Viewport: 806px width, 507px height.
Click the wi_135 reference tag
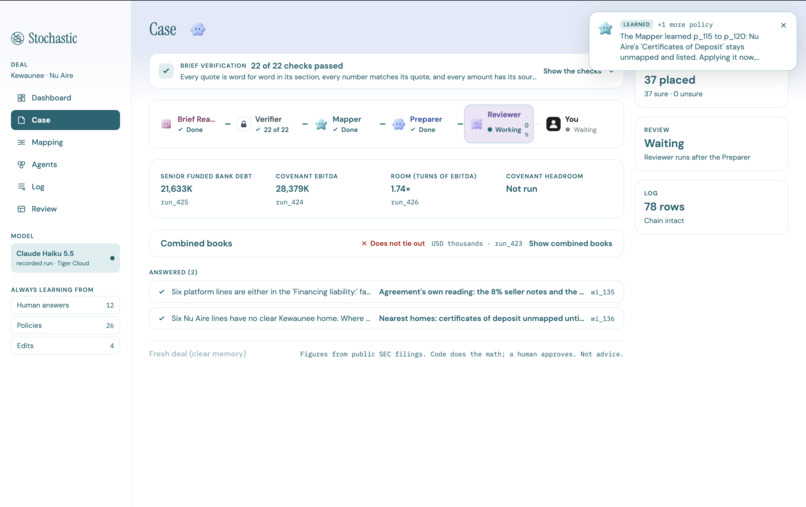(602, 292)
